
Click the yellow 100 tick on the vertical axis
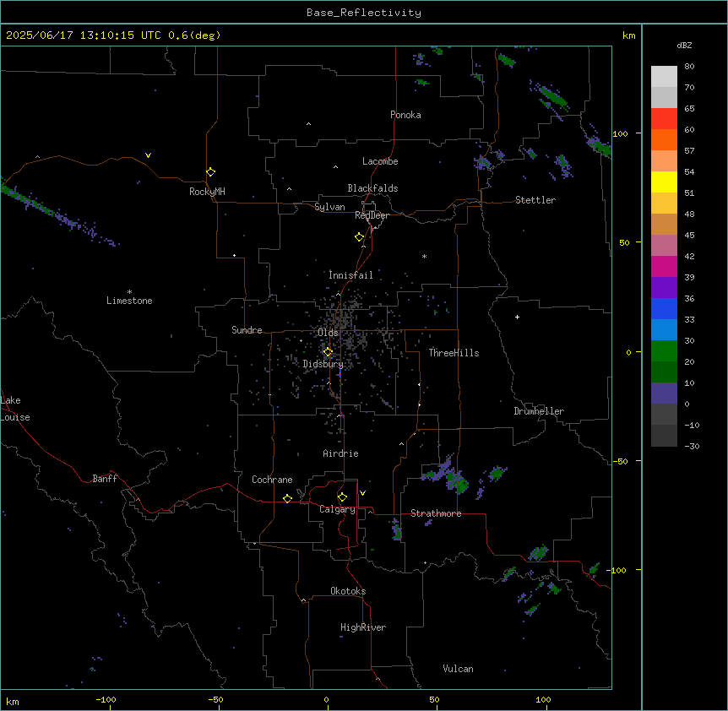pyautogui.click(x=620, y=133)
